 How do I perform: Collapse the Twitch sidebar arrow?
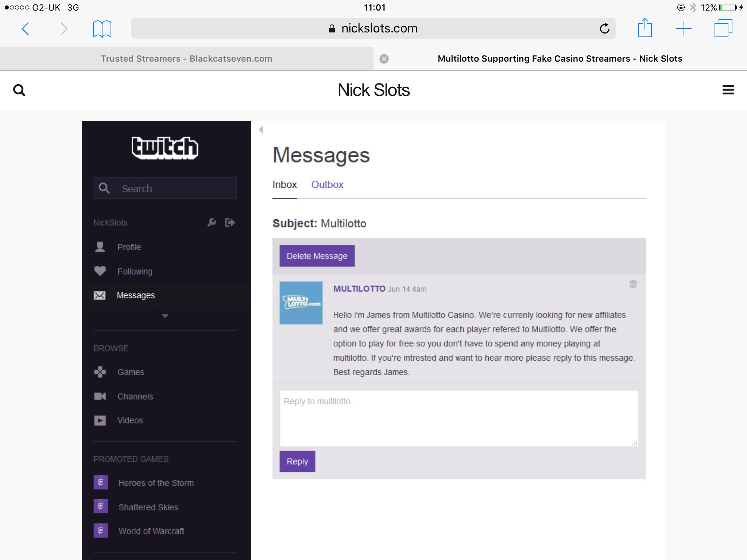pos(261,129)
